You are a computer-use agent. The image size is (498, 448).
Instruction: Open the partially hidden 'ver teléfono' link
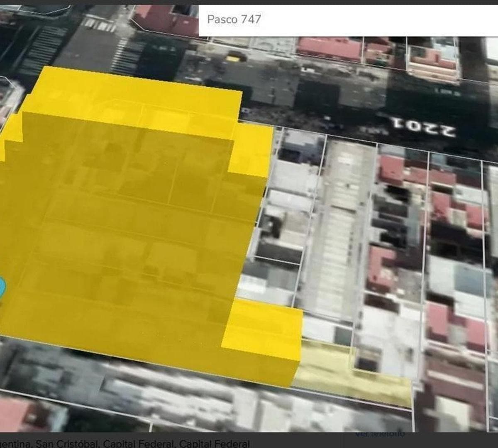[380, 434]
